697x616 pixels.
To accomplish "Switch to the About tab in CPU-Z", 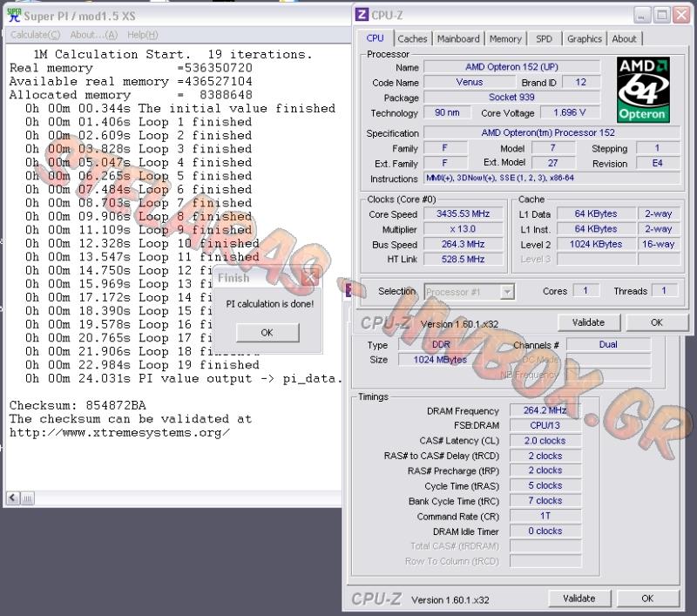I will [624, 38].
